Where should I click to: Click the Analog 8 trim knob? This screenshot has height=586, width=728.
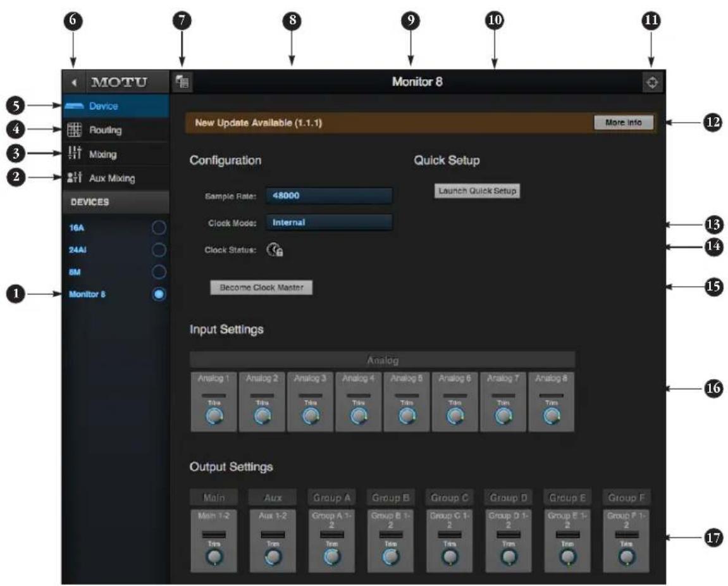[x=552, y=416]
